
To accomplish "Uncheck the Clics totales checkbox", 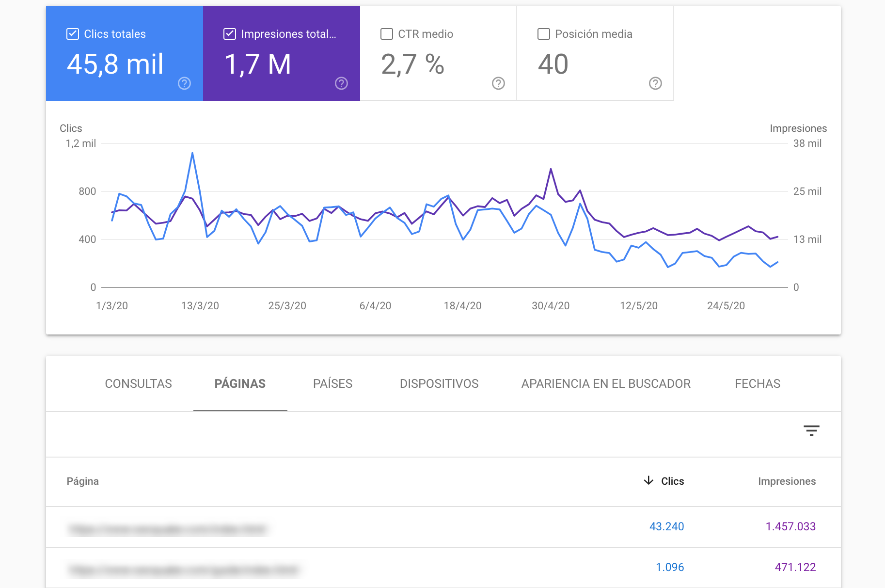I will [x=73, y=34].
